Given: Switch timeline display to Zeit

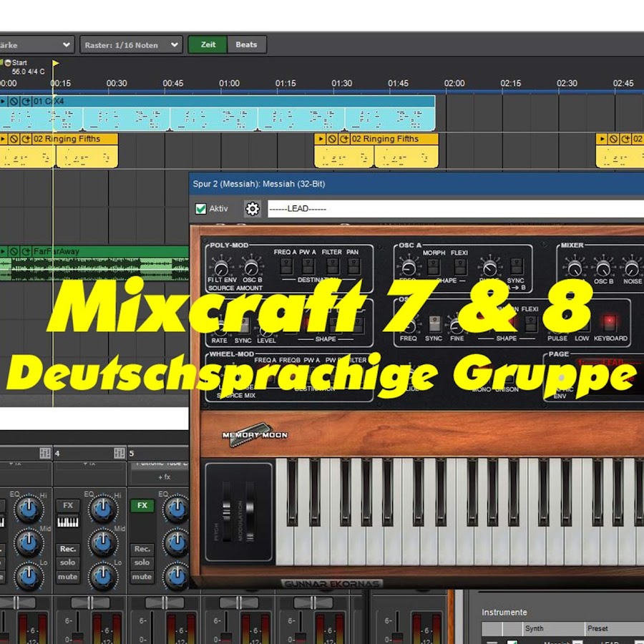Looking at the screenshot, I should point(208,45).
